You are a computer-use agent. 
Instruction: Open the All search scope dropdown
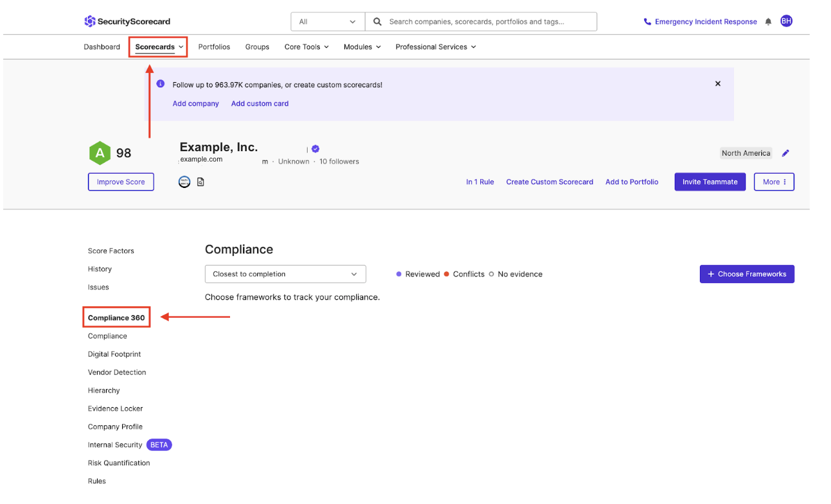pos(328,21)
